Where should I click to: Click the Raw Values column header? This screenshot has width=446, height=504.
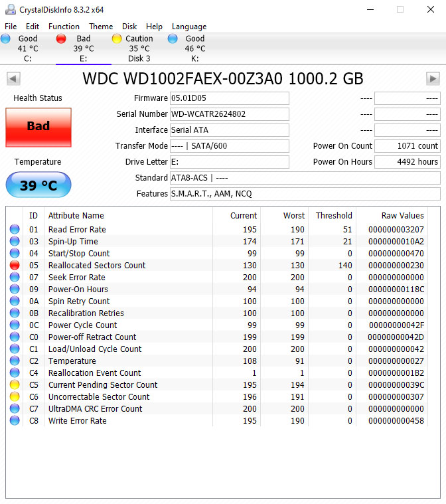pos(403,215)
